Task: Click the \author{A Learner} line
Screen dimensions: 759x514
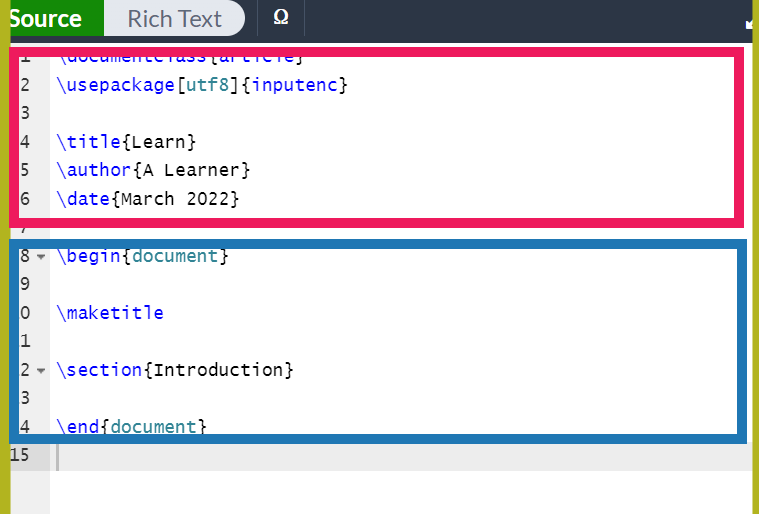Action: (x=153, y=170)
